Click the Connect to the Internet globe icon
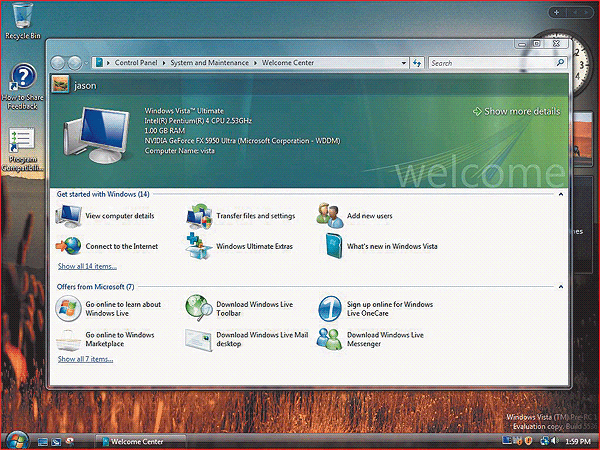Screen dimensions: 600x450 click(68, 246)
